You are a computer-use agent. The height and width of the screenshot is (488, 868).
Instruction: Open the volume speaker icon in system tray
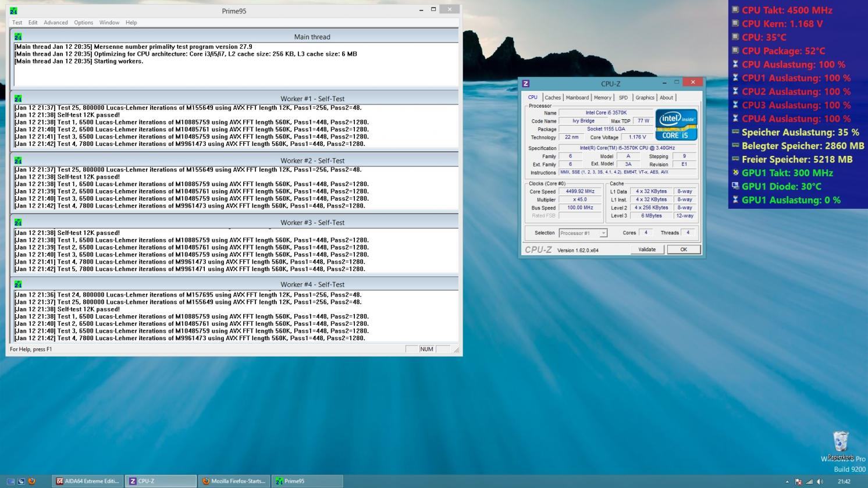click(x=820, y=482)
